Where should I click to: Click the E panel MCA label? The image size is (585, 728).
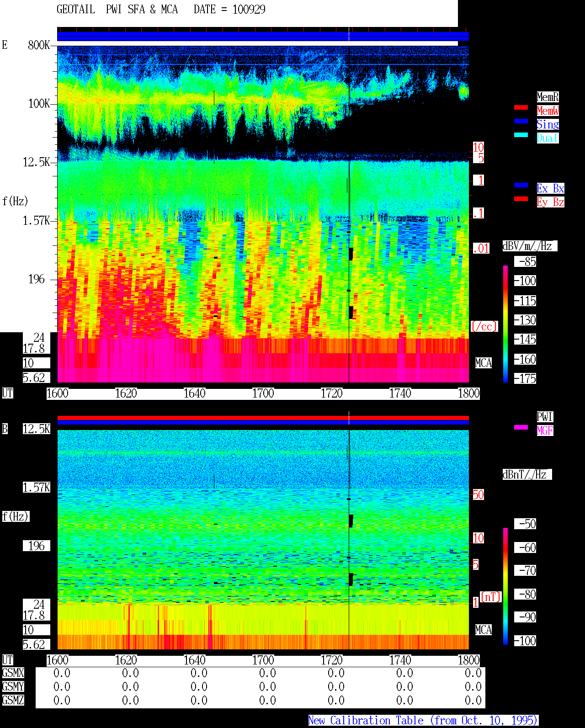[x=484, y=363]
